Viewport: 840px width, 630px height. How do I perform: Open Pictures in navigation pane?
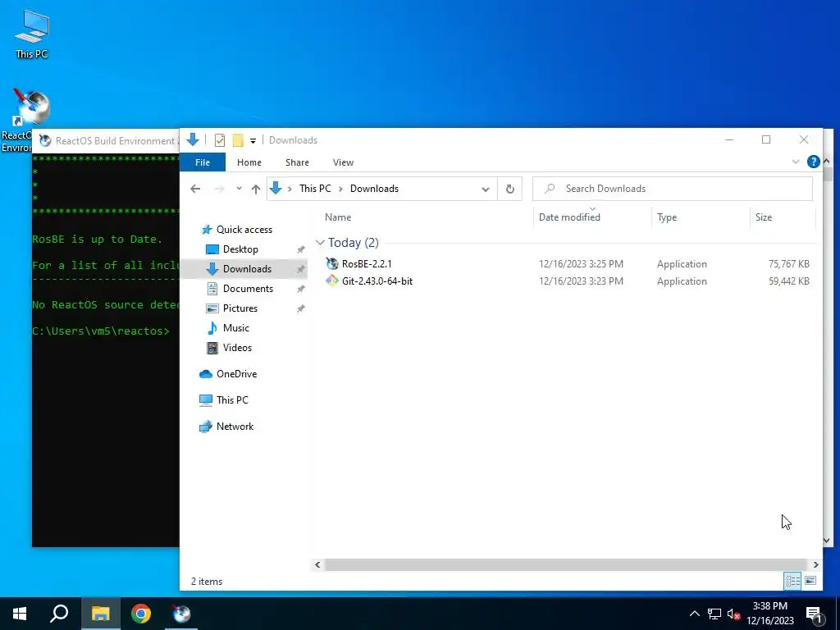(240, 308)
